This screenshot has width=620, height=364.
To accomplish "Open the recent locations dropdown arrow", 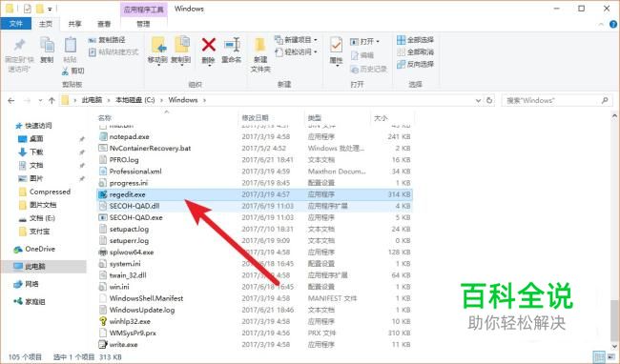I will coord(40,101).
